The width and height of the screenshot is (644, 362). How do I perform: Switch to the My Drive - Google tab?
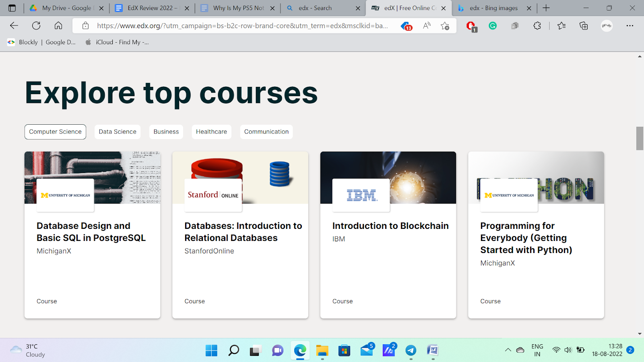tap(66, 8)
